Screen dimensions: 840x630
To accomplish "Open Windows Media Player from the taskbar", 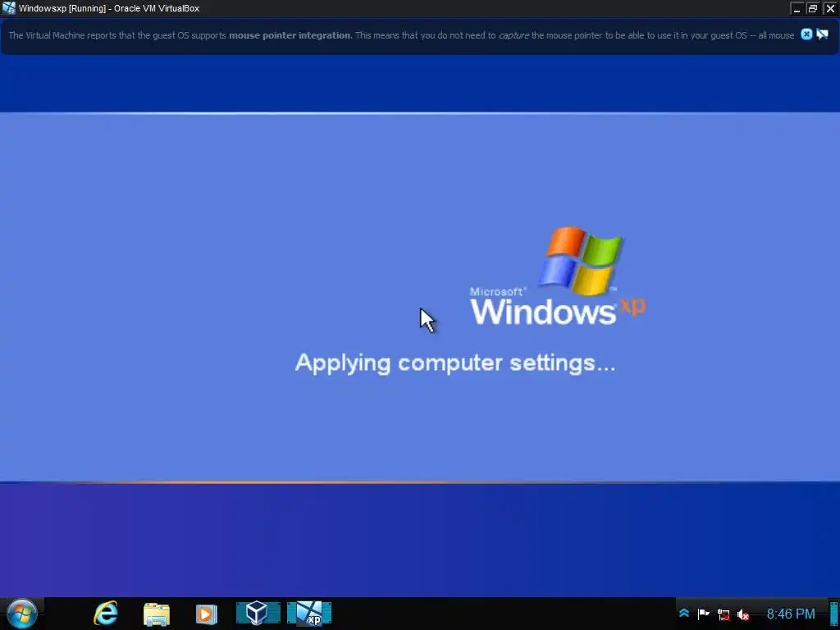I will [x=206, y=614].
